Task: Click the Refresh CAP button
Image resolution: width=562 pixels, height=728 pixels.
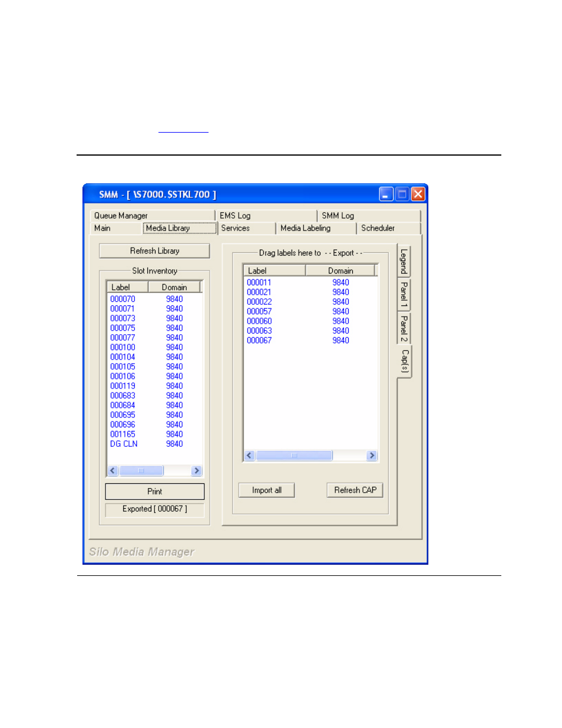Action: pyautogui.click(x=355, y=490)
